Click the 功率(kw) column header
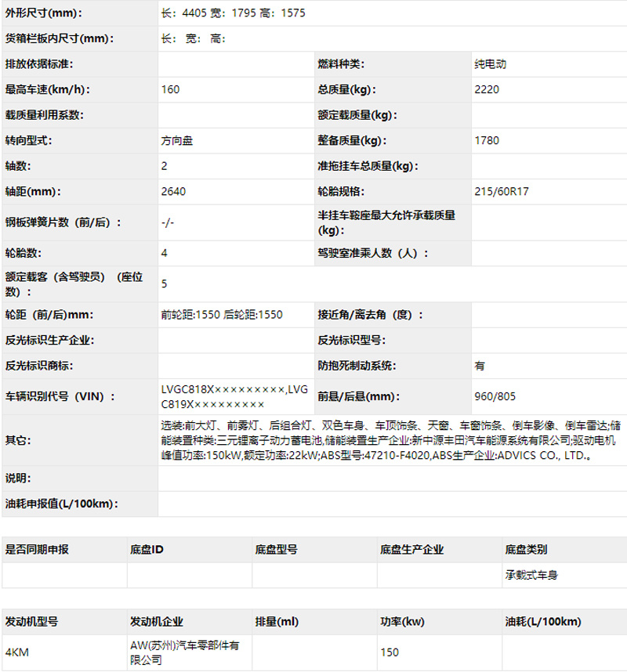 click(x=402, y=621)
